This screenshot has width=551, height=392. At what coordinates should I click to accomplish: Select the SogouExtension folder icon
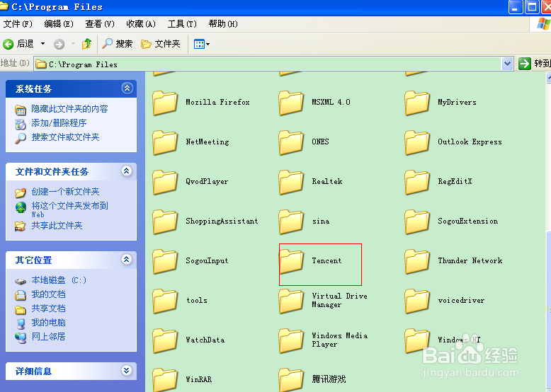(x=417, y=221)
